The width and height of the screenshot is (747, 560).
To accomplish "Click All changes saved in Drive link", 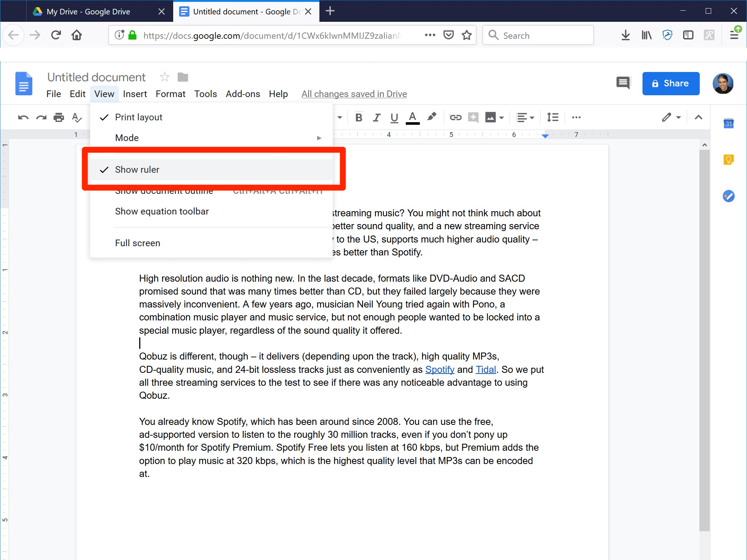I will [354, 94].
